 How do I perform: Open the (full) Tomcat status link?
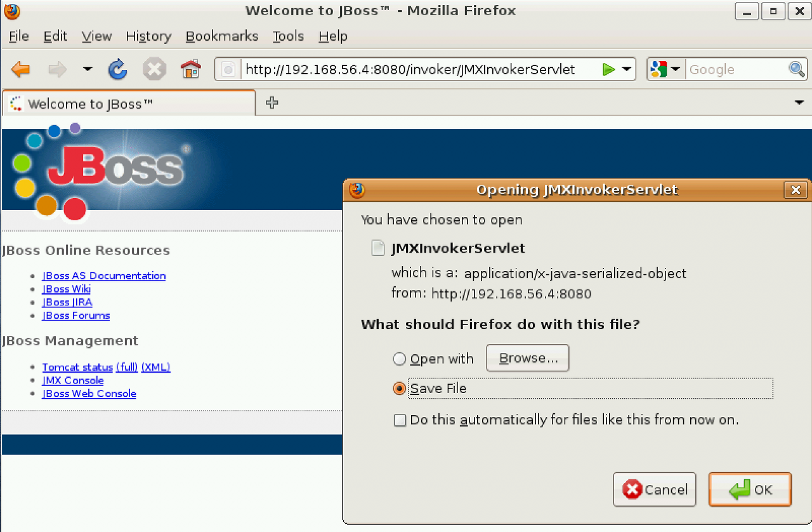tap(127, 367)
